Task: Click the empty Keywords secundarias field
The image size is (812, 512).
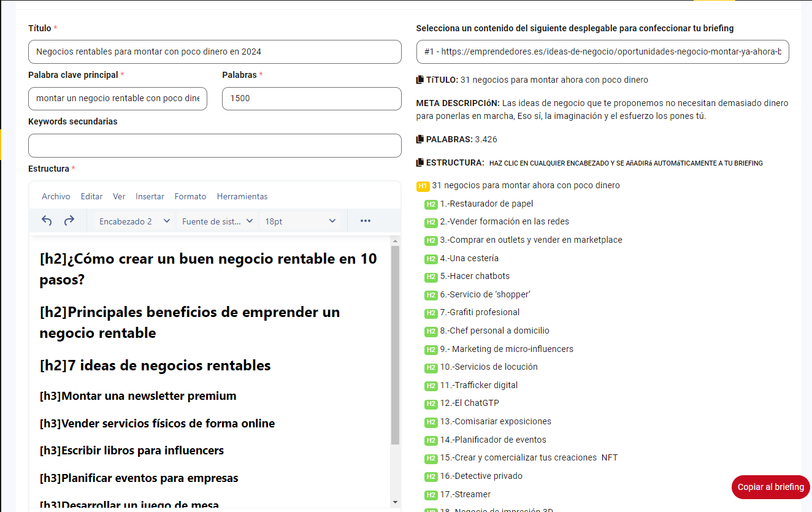Action: coord(215,145)
